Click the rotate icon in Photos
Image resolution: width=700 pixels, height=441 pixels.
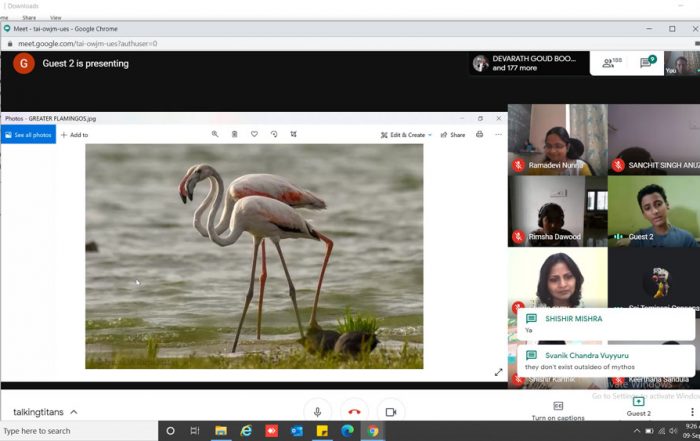(274, 134)
